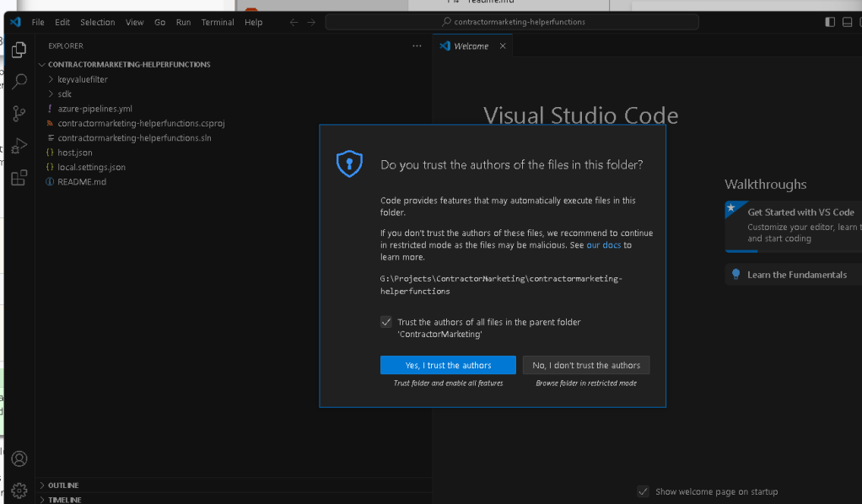This screenshot has width=862, height=504.
Task: Click the Walkthroughs heading
Action: [765, 184]
